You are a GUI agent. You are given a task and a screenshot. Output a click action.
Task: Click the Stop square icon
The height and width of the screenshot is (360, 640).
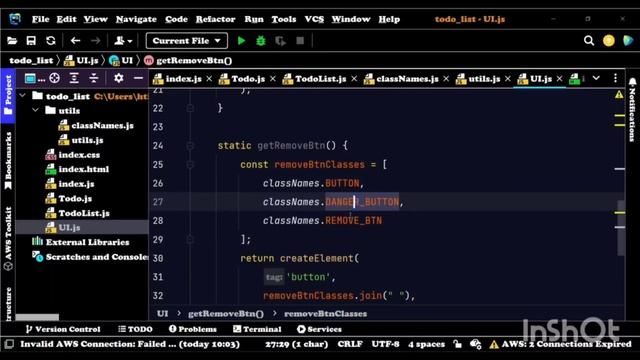pos(300,41)
